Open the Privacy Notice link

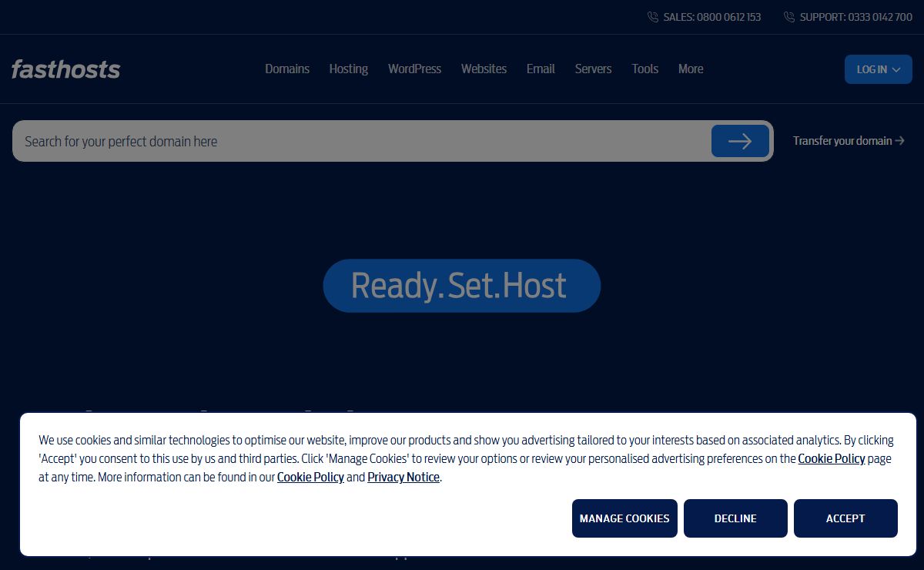[403, 478]
